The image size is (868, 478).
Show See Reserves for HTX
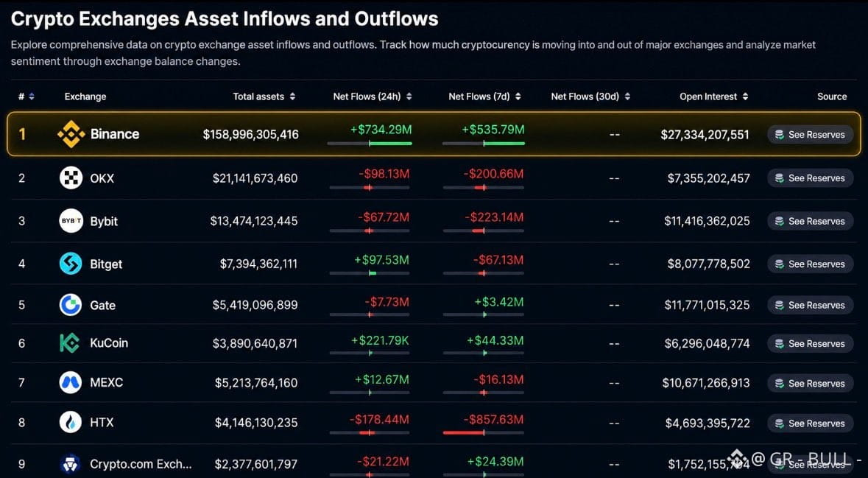[x=810, y=423]
